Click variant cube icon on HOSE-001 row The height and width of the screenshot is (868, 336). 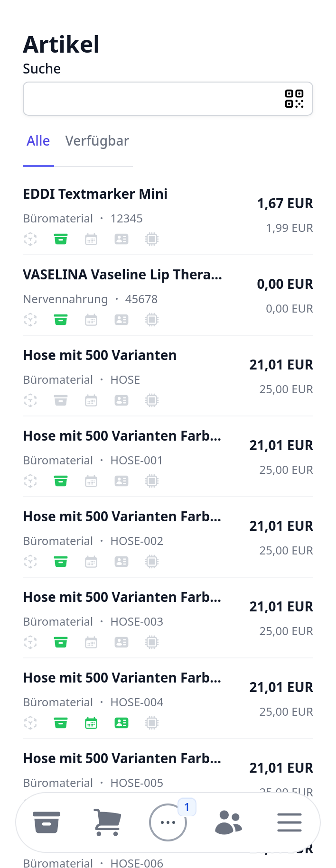30,481
